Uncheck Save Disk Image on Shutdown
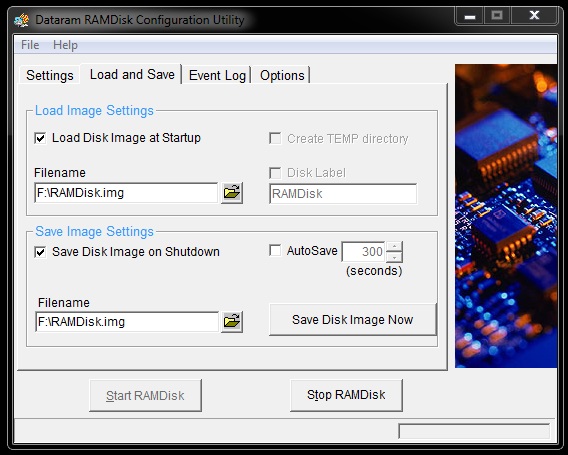 click(x=40, y=252)
